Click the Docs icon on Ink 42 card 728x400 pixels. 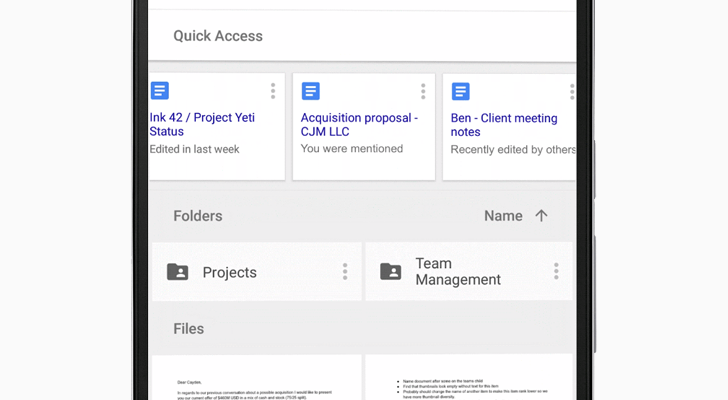160,91
